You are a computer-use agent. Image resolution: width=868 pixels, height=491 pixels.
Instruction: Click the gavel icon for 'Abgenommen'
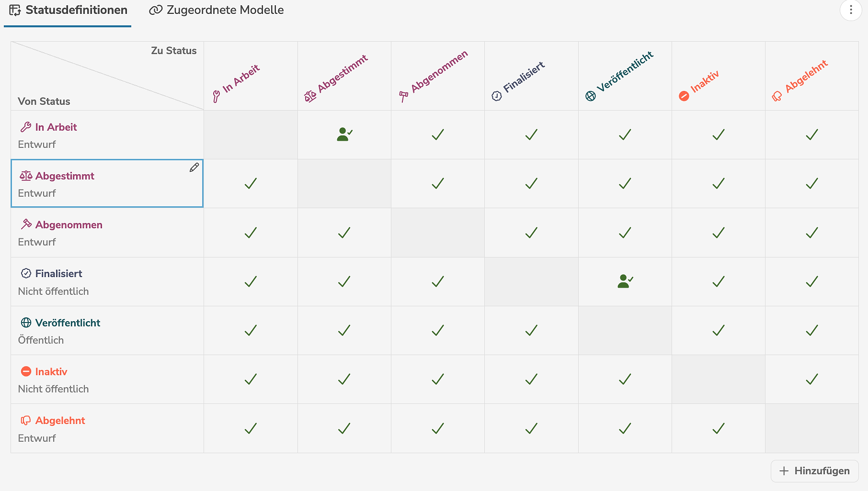click(26, 224)
